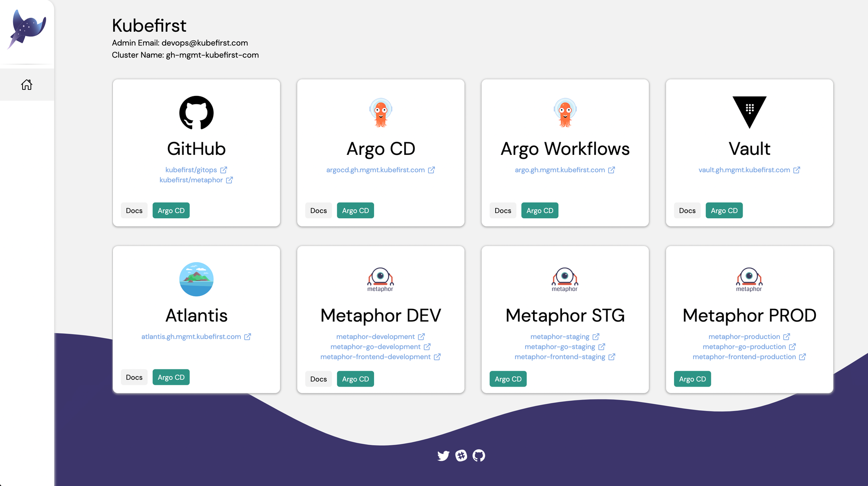Image resolution: width=868 pixels, height=486 pixels.
Task: Click external-link icon beside atlantis.gh.mgmt.kubefirst.com
Action: point(248,336)
